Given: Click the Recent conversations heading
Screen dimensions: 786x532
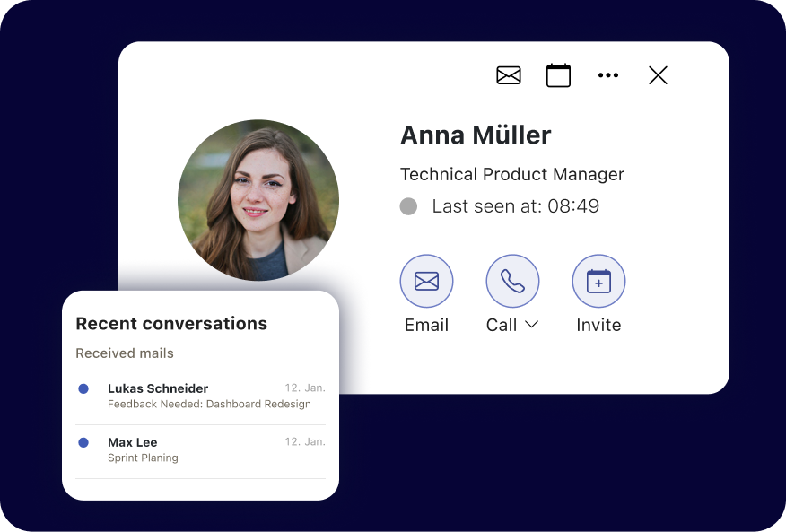Looking at the screenshot, I should tap(171, 324).
